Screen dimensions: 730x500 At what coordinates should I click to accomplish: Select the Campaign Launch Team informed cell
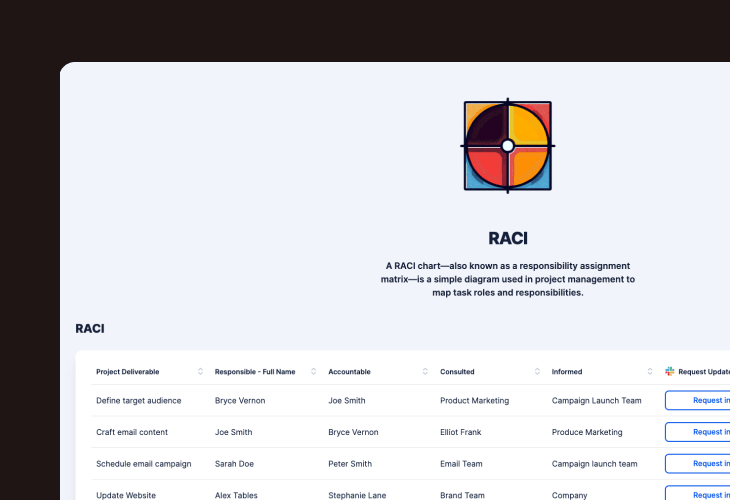click(596, 400)
